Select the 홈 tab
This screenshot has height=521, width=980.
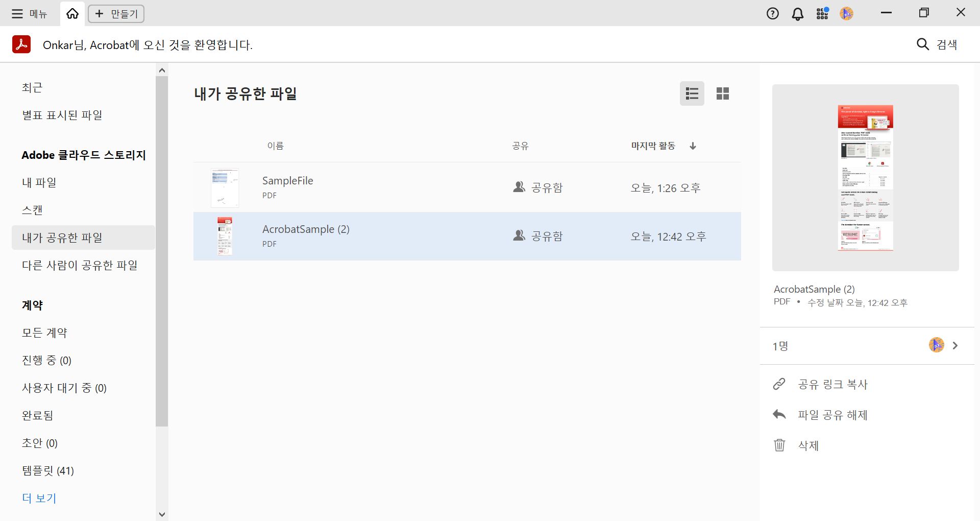(71, 13)
